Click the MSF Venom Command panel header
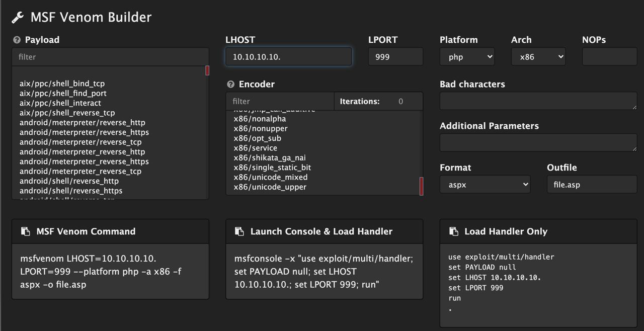Viewport: 644px width, 331px height. [110, 231]
